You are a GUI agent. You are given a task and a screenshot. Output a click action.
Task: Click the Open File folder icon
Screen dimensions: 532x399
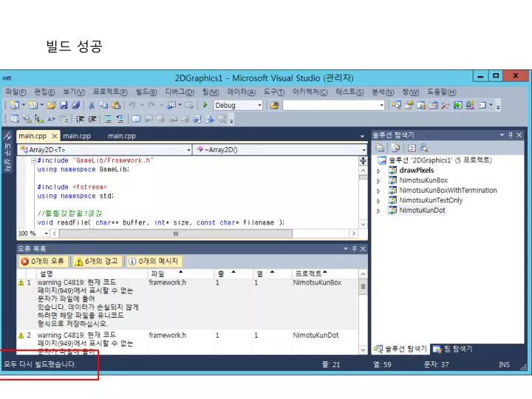(52, 105)
